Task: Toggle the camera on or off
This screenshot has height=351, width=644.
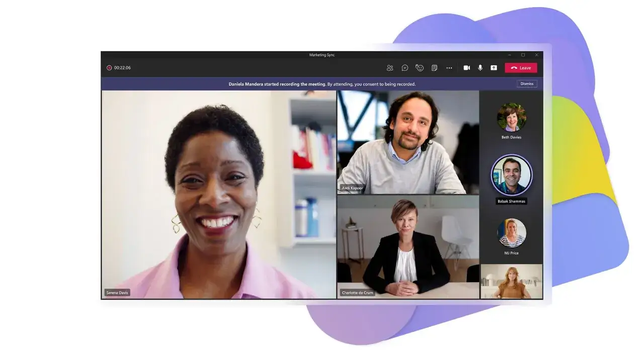Action: (466, 68)
